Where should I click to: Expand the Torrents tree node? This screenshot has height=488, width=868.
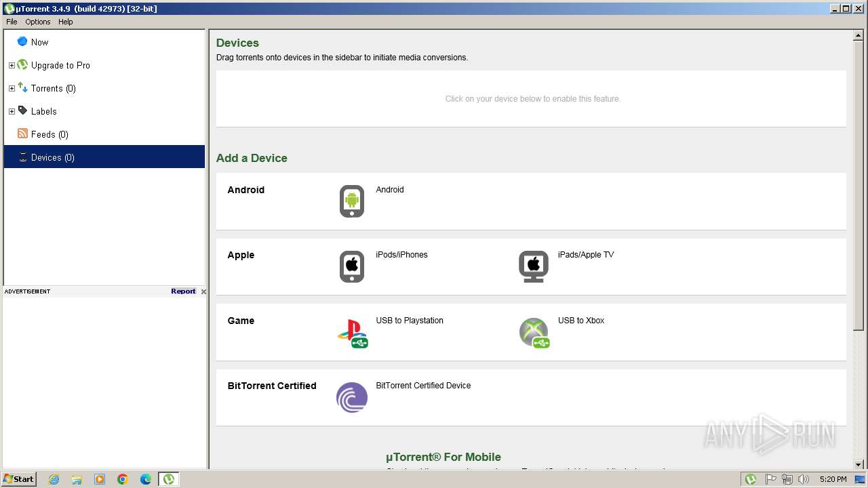click(x=12, y=89)
